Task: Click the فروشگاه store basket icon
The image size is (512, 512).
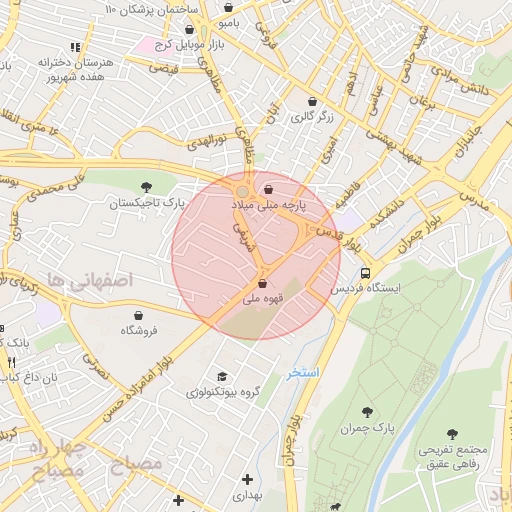Action: [138, 315]
